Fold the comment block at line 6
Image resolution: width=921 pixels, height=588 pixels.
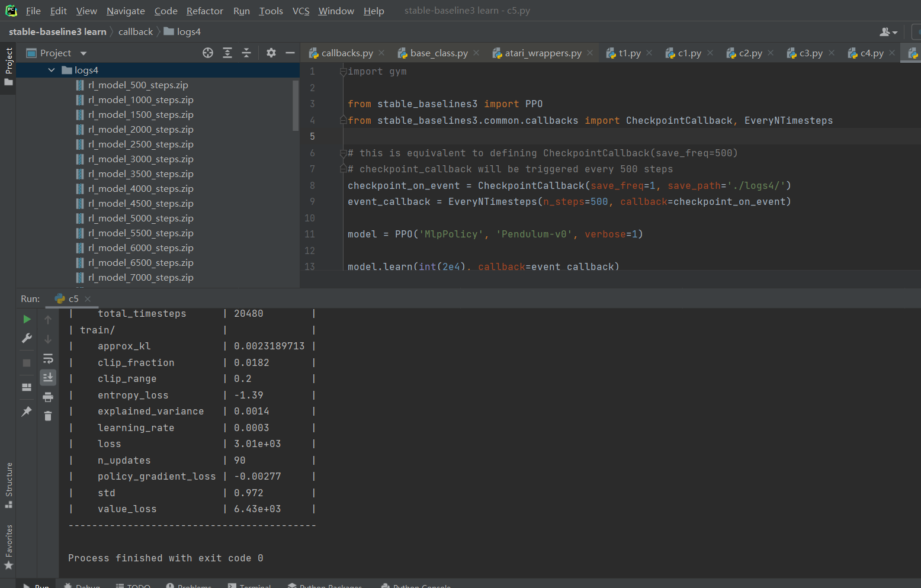(342, 153)
